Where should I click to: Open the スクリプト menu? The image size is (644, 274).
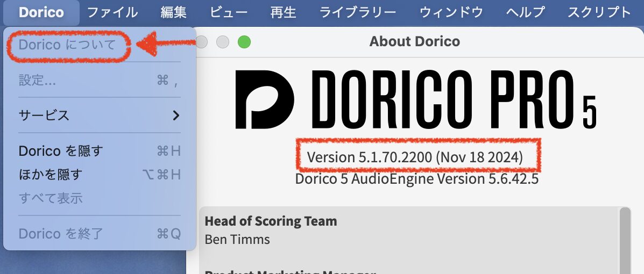599,12
